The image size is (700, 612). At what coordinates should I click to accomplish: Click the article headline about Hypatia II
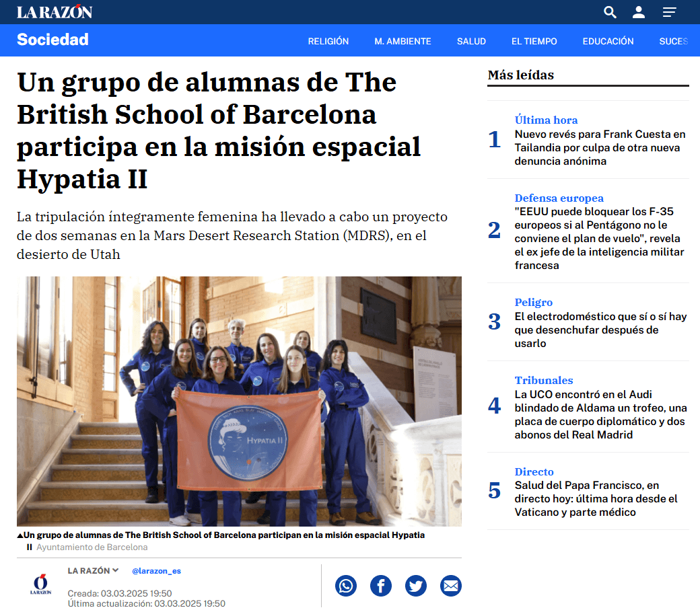pyautogui.click(x=219, y=130)
